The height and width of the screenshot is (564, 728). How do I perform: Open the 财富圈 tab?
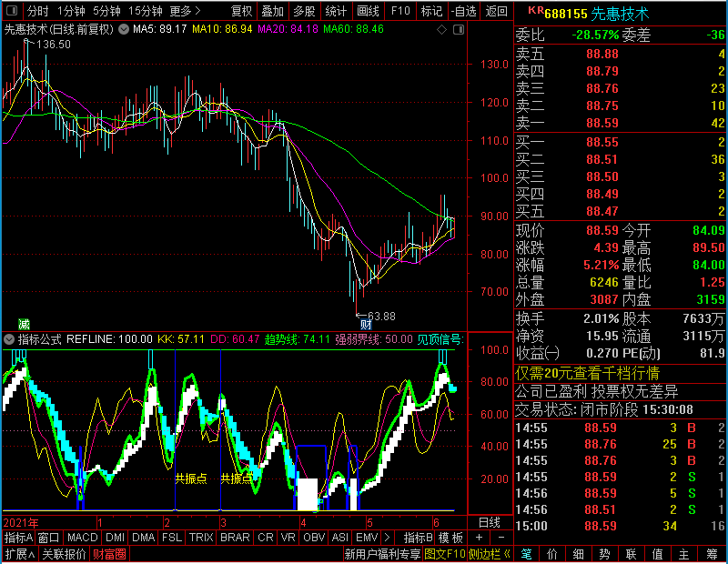click(x=109, y=554)
